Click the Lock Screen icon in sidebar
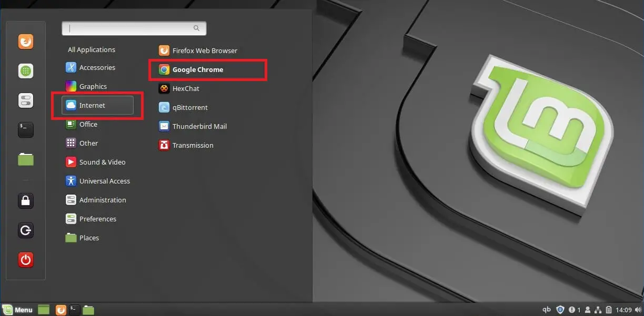Viewport: 644px width, 316px height. click(x=26, y=200)
